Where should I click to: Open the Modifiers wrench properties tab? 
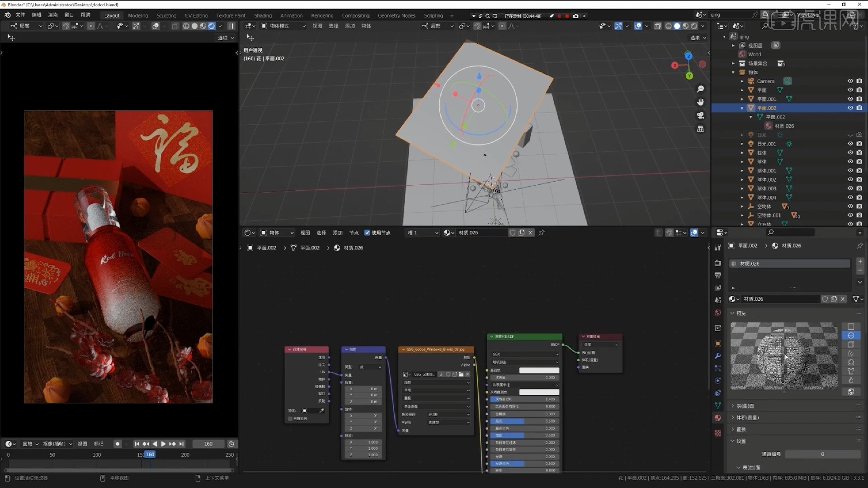[717, 356]
